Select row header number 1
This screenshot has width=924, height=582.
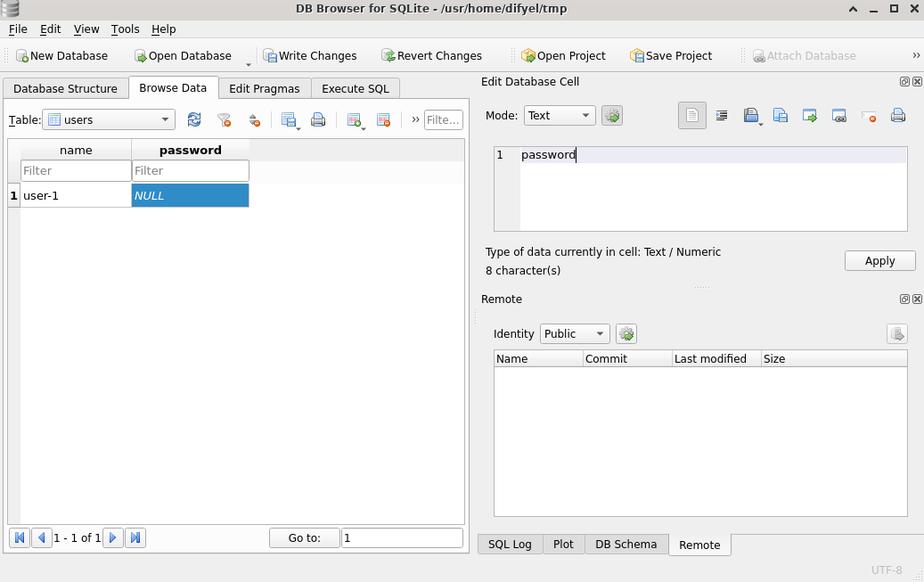click(14, 195)
